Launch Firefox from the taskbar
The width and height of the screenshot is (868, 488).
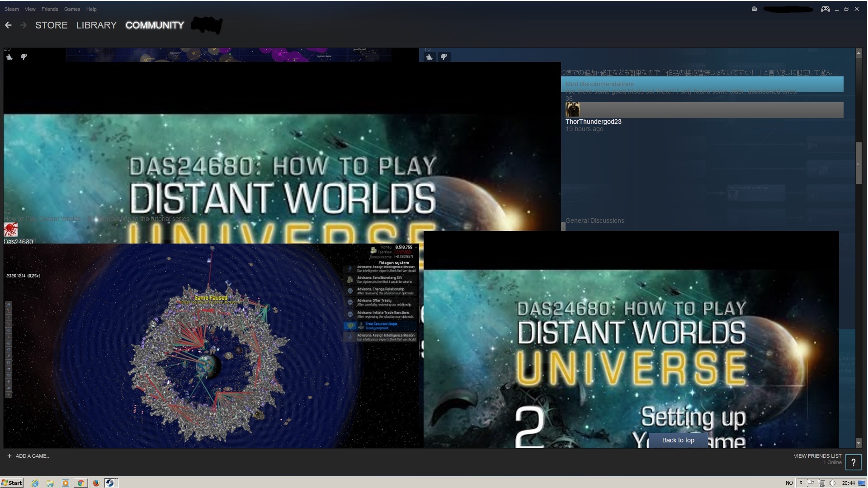(96, 483)
